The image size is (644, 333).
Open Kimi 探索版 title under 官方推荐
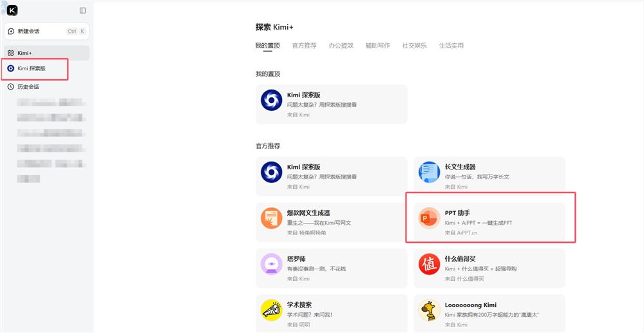[x=303, y=167]
